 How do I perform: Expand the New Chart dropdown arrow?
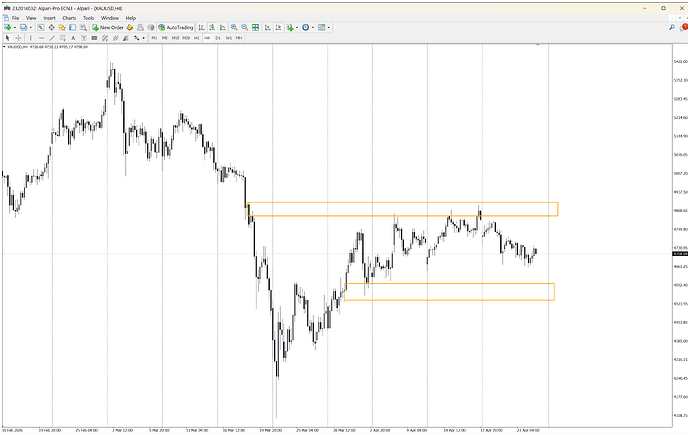(15, 27)
